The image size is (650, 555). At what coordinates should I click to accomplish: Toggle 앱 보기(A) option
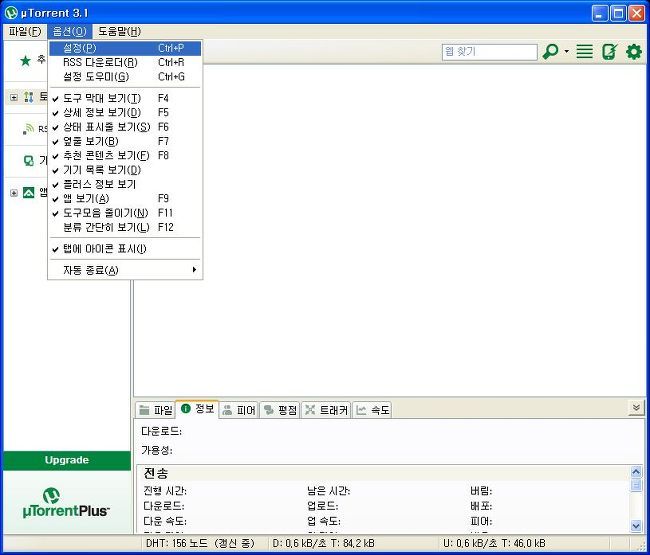tap(125, 199)
